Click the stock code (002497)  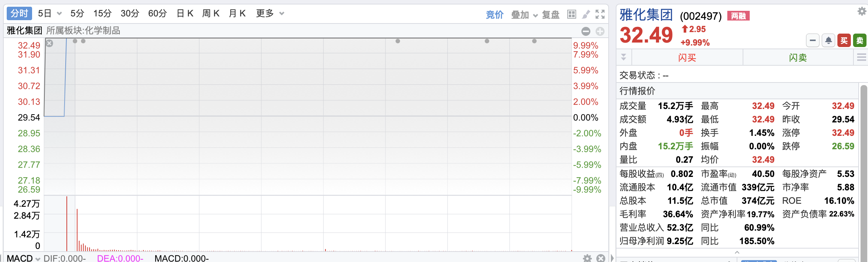tap(701, 16)
